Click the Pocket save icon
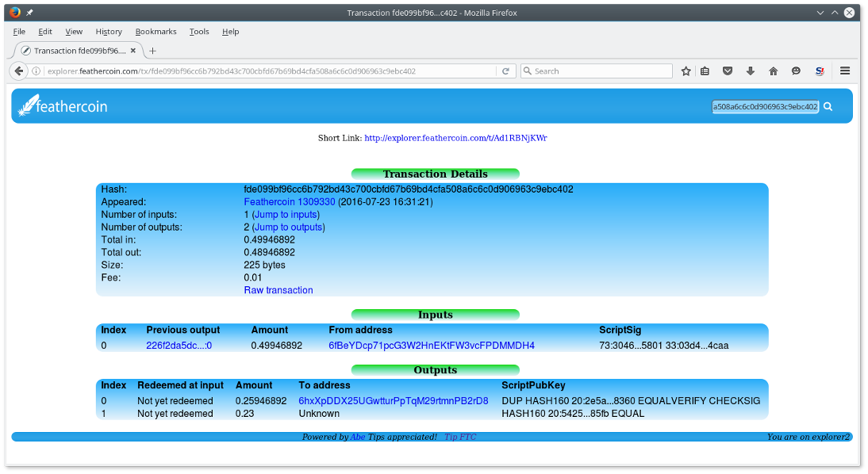868x474 pixels. point(728,71)
